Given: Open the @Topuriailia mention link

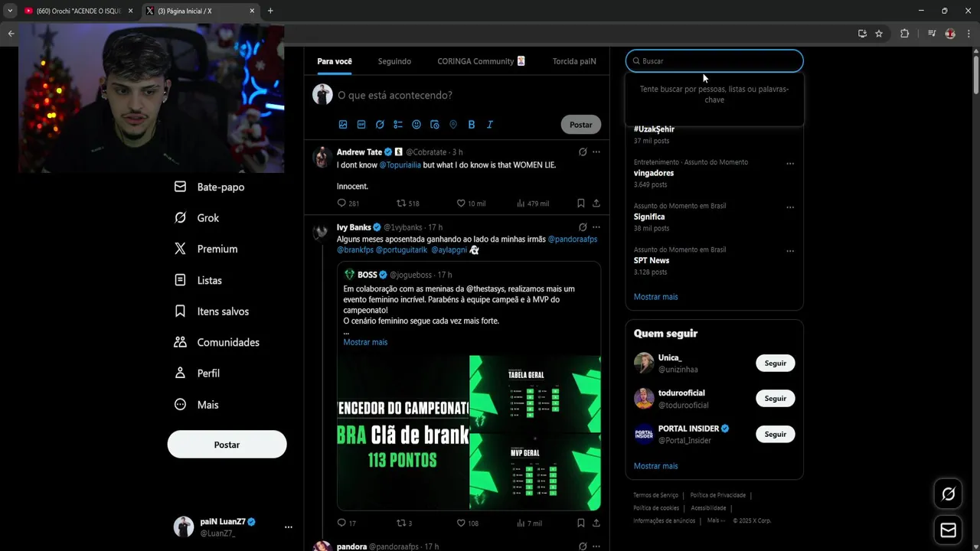Looking at the screenshot, I should click(x=400, y=165).
